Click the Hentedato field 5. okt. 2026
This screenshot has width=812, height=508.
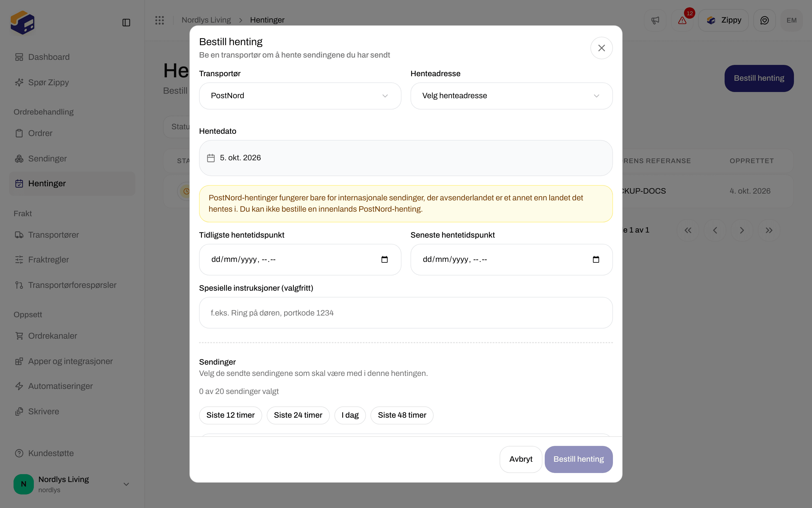(x=406, y=158)
